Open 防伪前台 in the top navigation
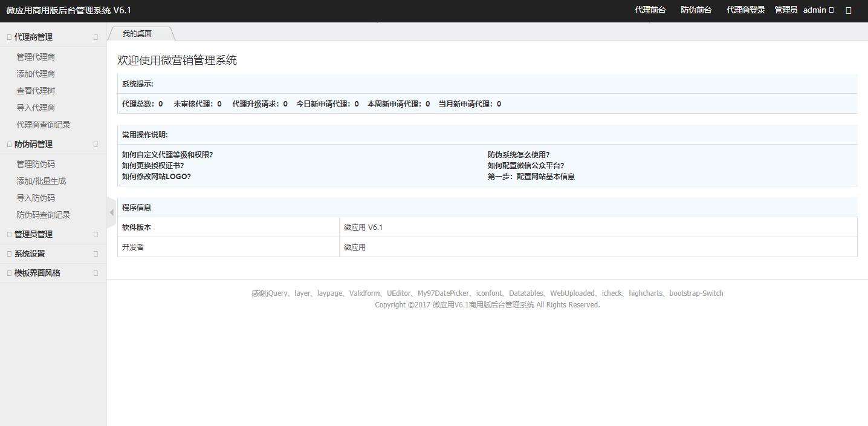This screenshot has width=868, height=426. click(696, 10)
